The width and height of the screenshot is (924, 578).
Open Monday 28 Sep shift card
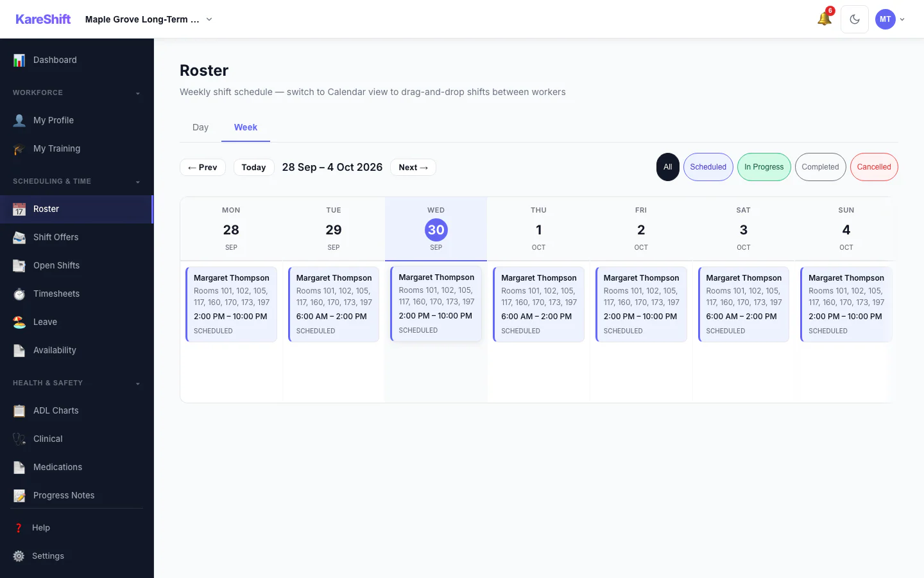coord(231,304)
